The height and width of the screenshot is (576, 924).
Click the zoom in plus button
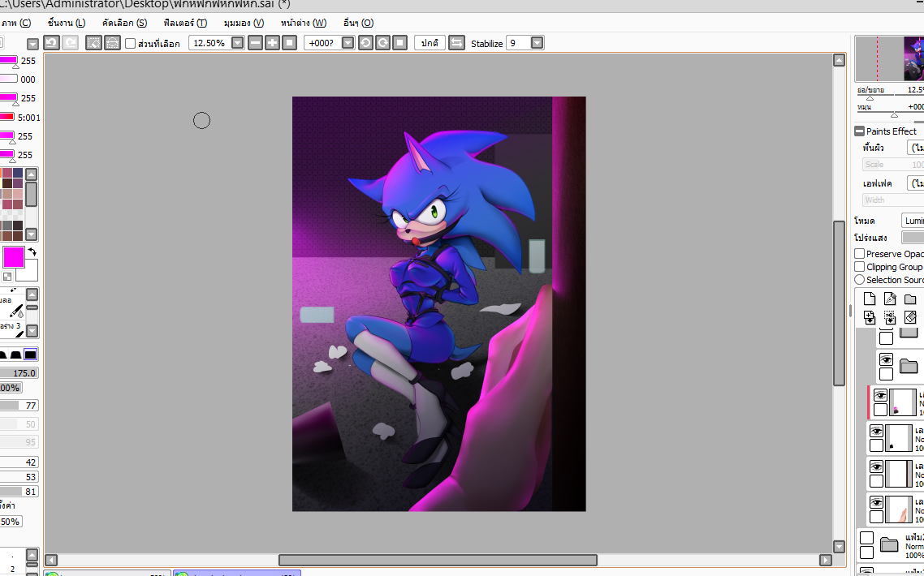pos(272,43)
